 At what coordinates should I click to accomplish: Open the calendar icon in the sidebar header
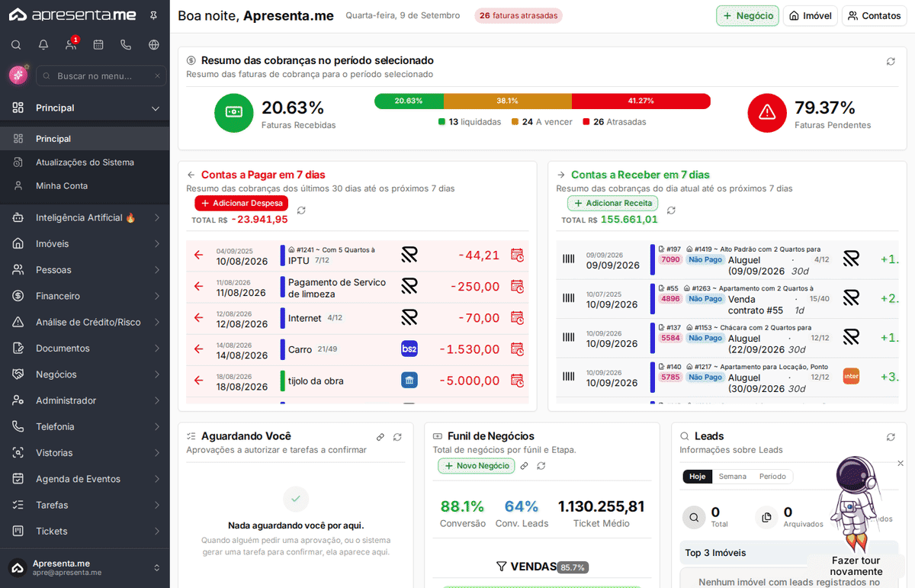[x=98, y=45]
